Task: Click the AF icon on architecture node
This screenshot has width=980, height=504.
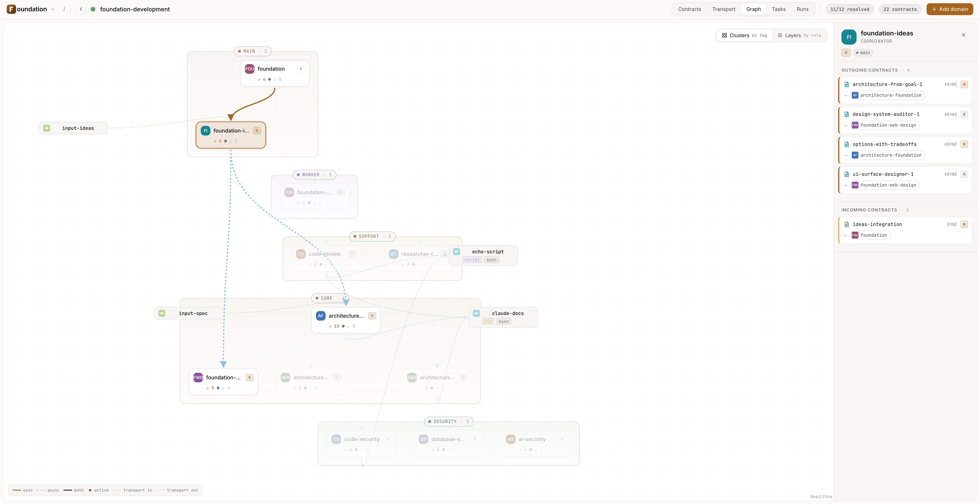Action: 321,316
